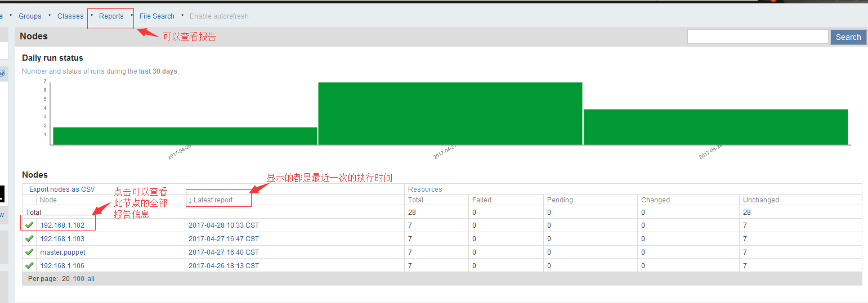Click green checkmark icon beside master.puppet
Screen dimensions: 868x303
29,252
